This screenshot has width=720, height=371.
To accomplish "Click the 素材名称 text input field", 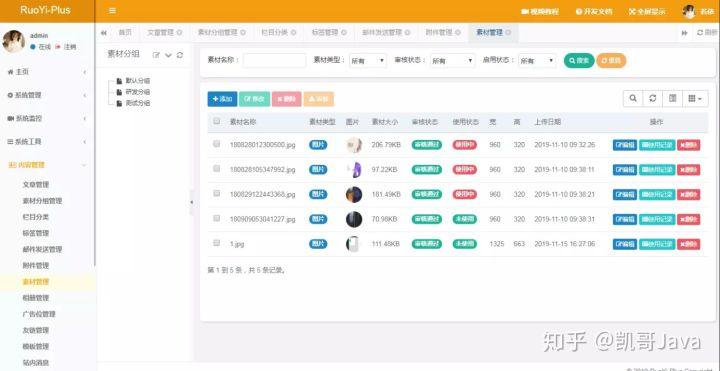I will [275, 61].
